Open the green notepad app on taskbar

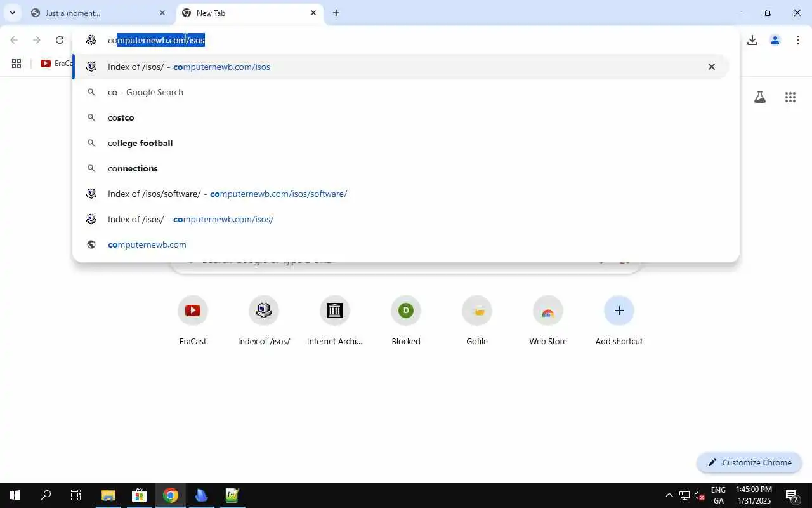tap(232, 495)
